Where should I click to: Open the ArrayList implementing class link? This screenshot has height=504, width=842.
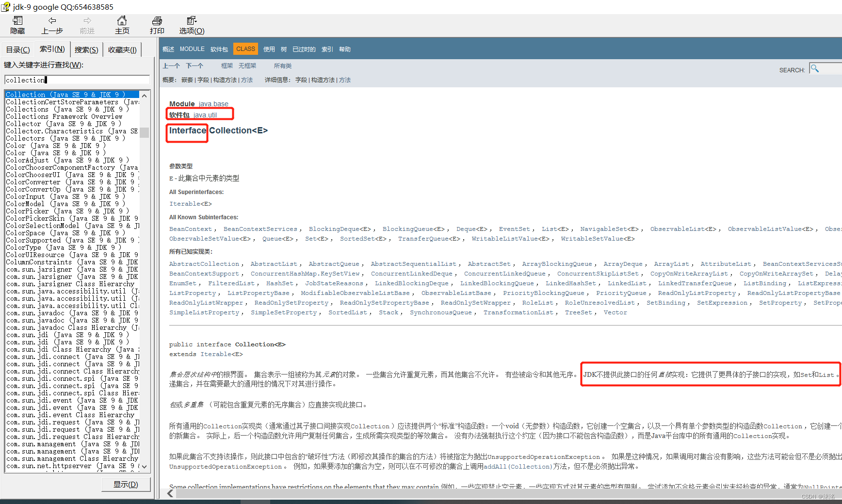click(x=671, y=263)
